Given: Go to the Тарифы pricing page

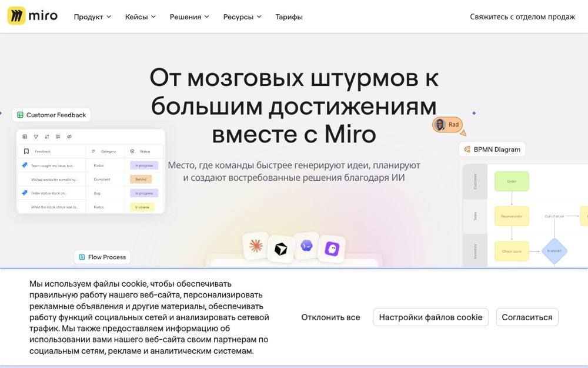Looking at the screenshot, I should click(289, 17).
